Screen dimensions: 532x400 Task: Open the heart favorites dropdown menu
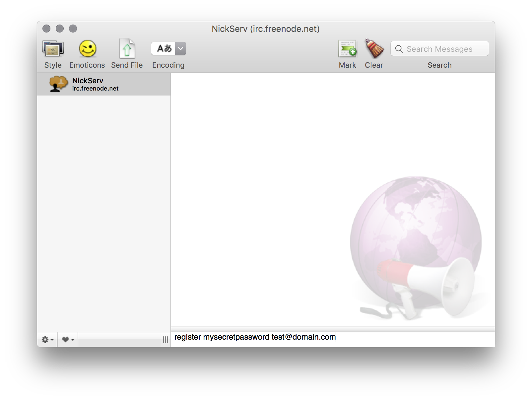pyautogui.click(x=68, y=340)
